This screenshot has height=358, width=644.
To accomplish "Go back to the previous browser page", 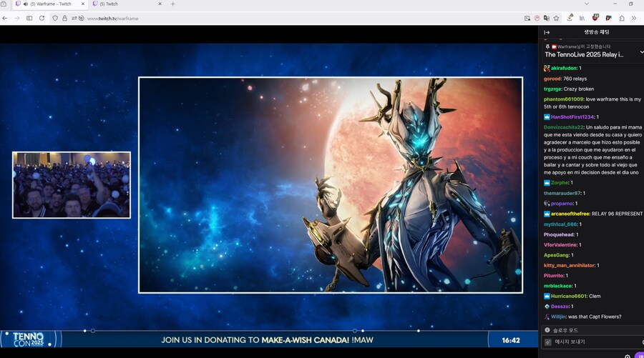I will [5, 18].
